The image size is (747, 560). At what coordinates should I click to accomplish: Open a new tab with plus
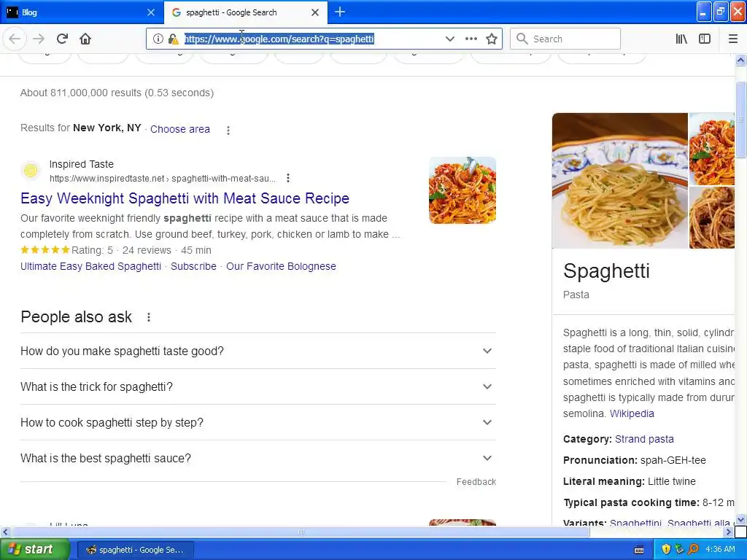pyautogui.click(x=340, y=12)
